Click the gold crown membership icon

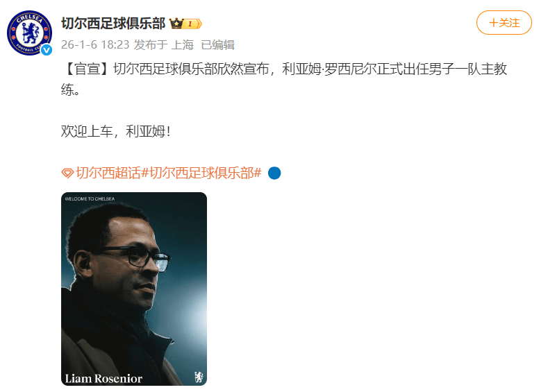pyautogui.click(x=176, y=24)
